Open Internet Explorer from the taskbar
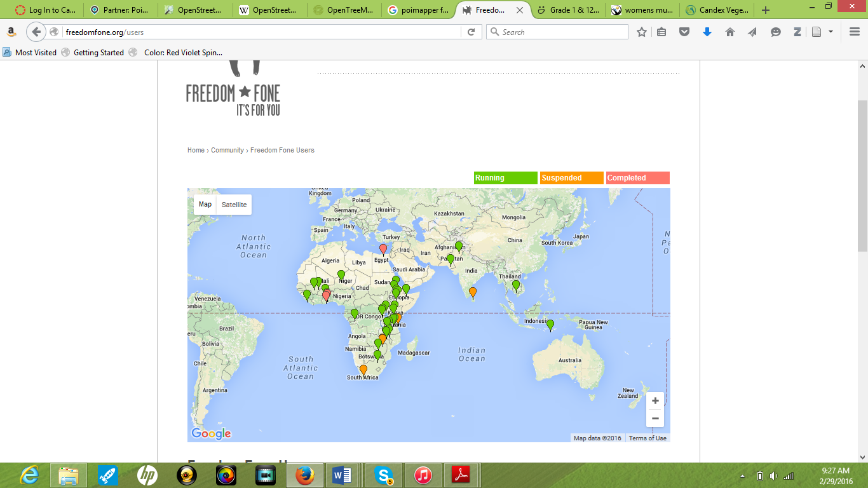Viewport: 868px width, 488px height. (x=29, y=475)
